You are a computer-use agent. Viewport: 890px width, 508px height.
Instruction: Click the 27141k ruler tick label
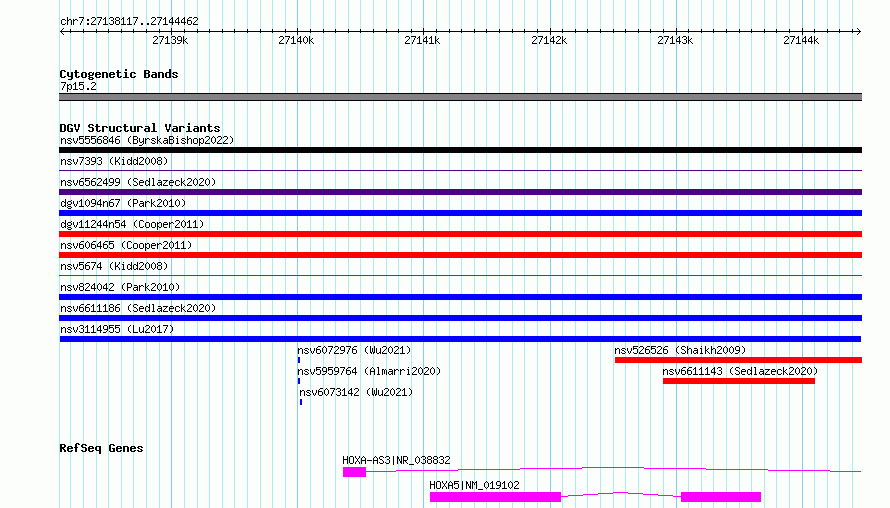(422, 40)
